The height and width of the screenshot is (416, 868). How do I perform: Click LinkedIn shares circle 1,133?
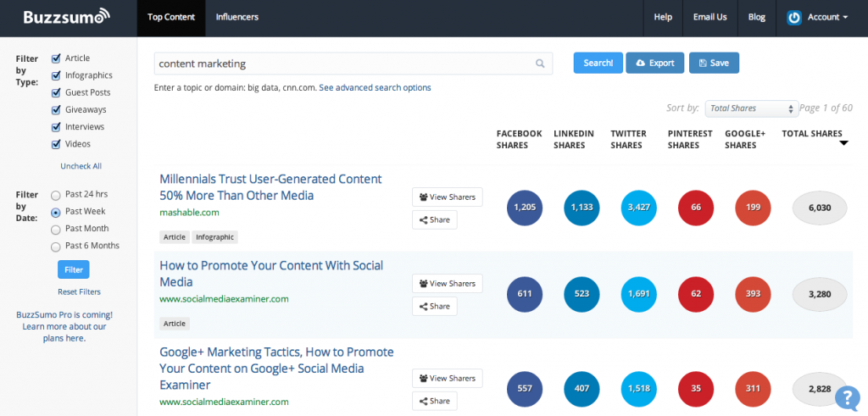581,208
